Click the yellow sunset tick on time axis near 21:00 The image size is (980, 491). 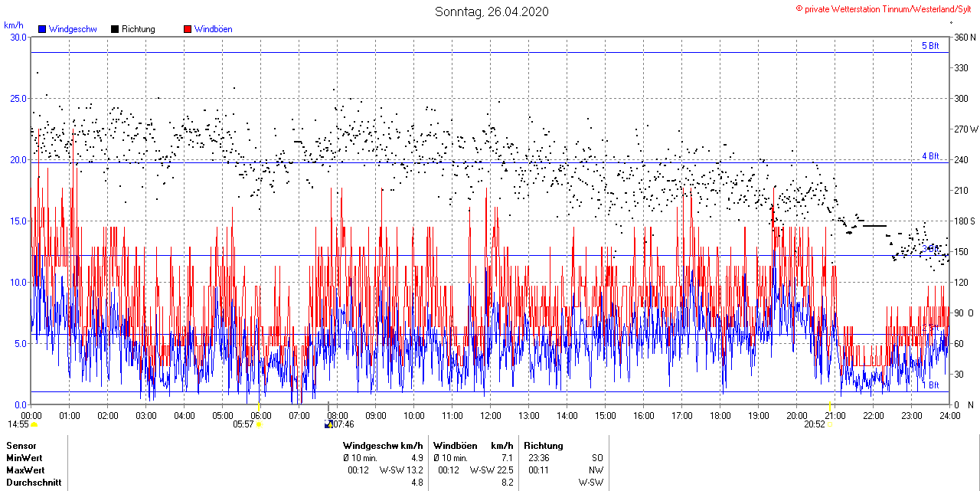(x=830, y=406)
